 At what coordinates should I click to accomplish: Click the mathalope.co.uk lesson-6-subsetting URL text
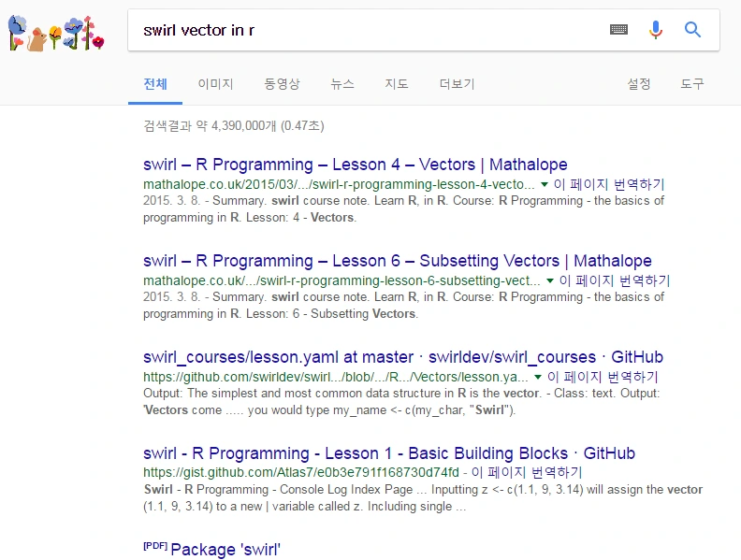(341, 280)
